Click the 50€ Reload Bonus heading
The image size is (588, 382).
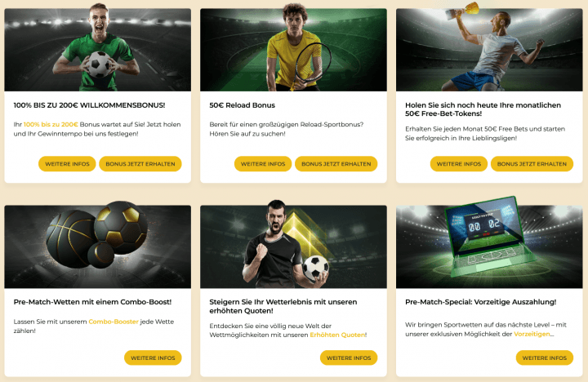[x=243, y=105]
